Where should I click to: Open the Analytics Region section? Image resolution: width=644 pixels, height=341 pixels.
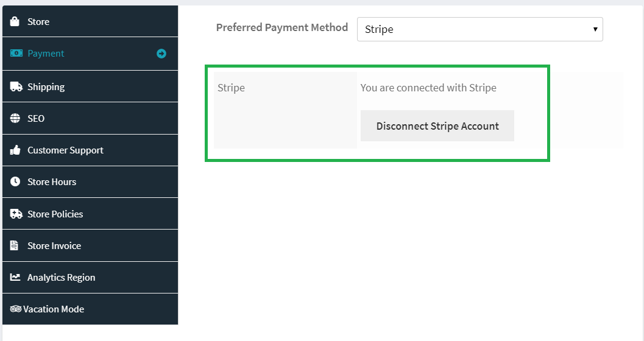click(x=61, y=278)
